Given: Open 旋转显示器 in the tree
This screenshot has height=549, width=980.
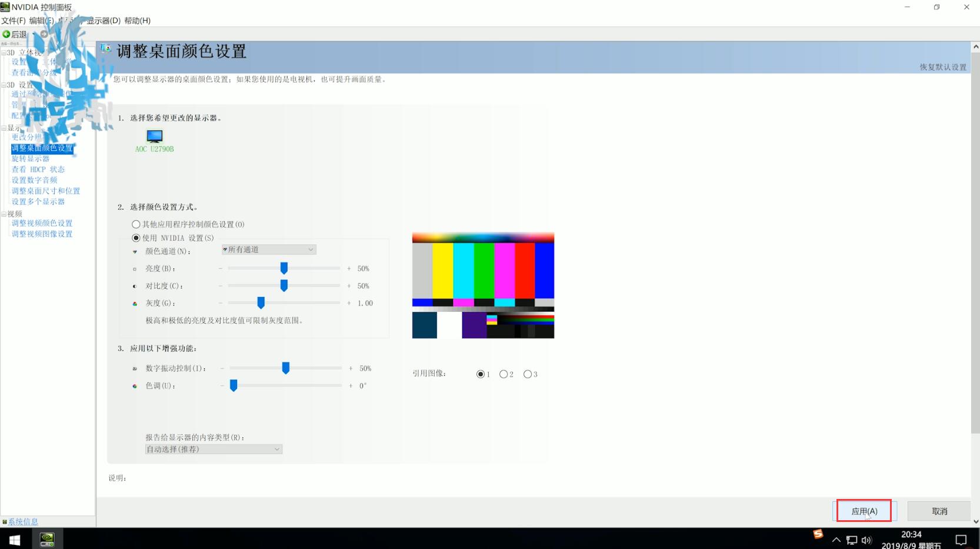Looking at the screenshot, I should pos(31,159).
